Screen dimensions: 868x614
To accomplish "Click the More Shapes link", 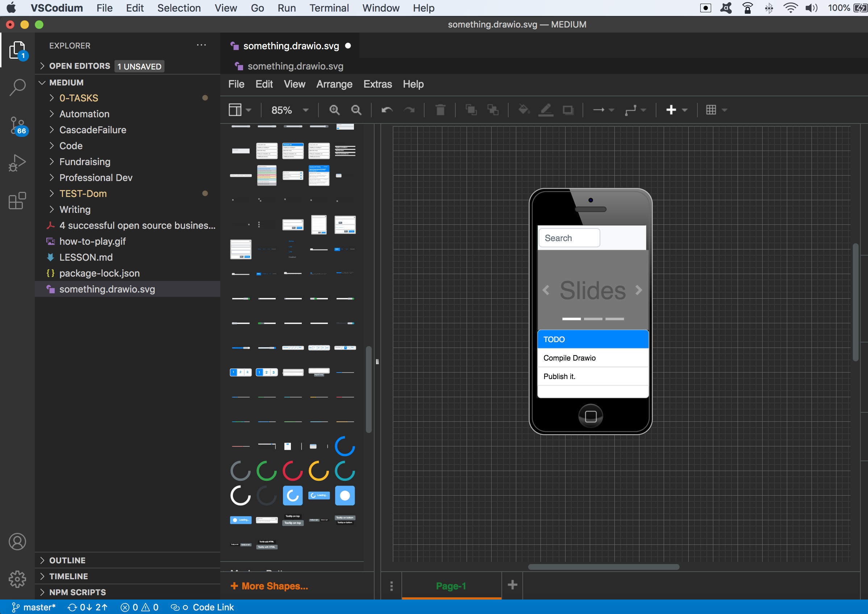I will [270, 586].
